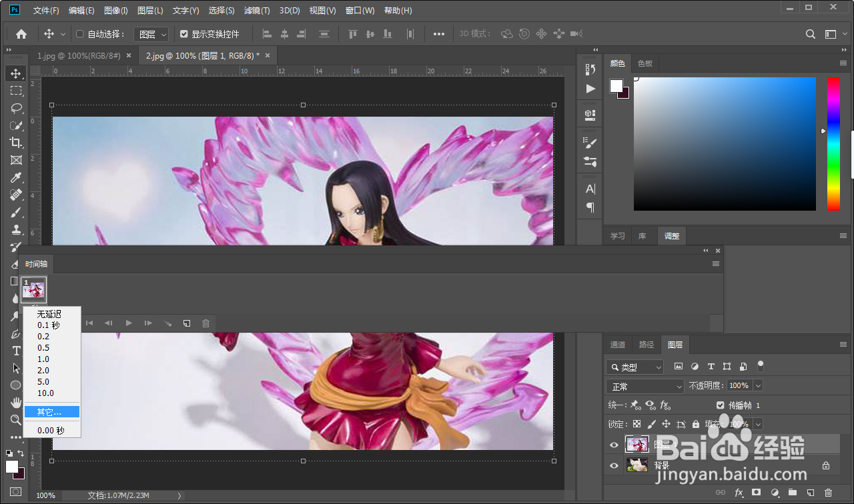Click the hue slider bar
This screenshot has width=854, height=504.
coord(833,144)
